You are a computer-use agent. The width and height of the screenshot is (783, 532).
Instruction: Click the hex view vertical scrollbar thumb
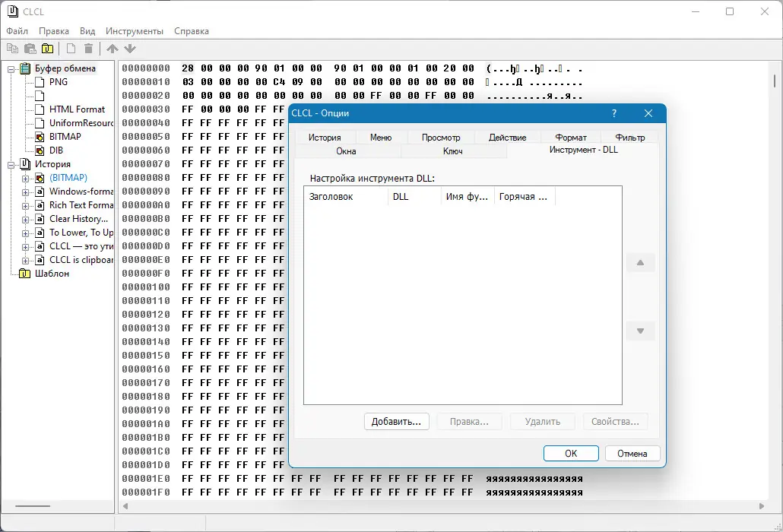point(775,81)
